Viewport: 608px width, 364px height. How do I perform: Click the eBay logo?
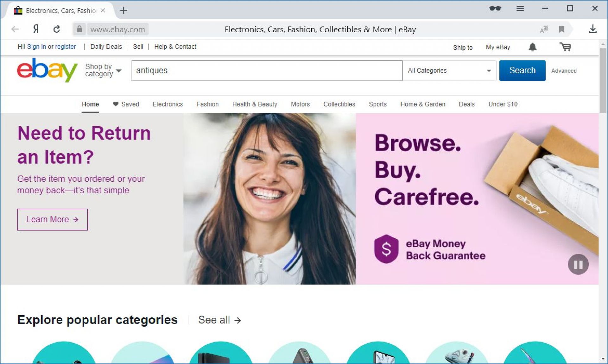[x=47, y=70]
